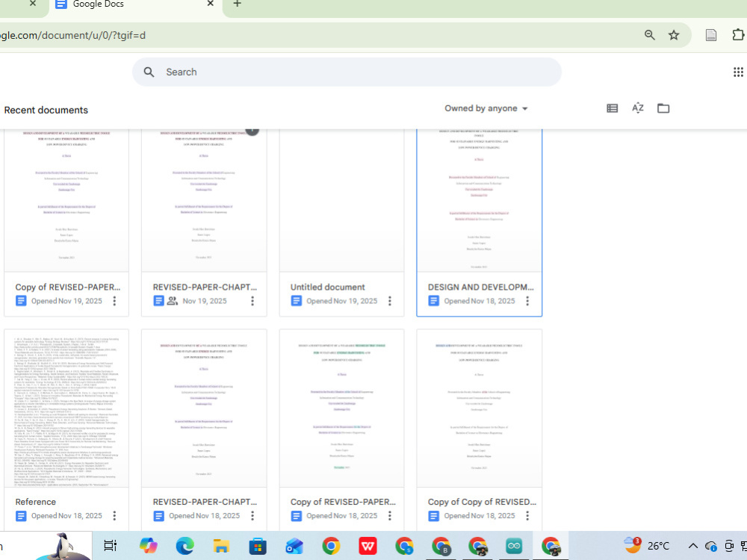Open the Copy of Copy of REVISED thumbnail
Image resolution: width=747 pixels, height=560 pixels.
[480, 408]
